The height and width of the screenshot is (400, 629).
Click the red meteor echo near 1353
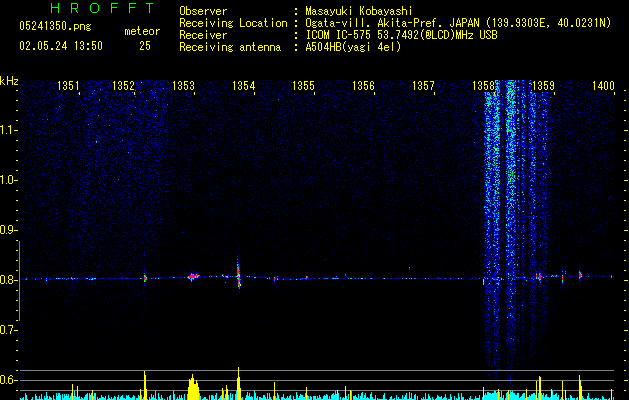tap(193, 276)
